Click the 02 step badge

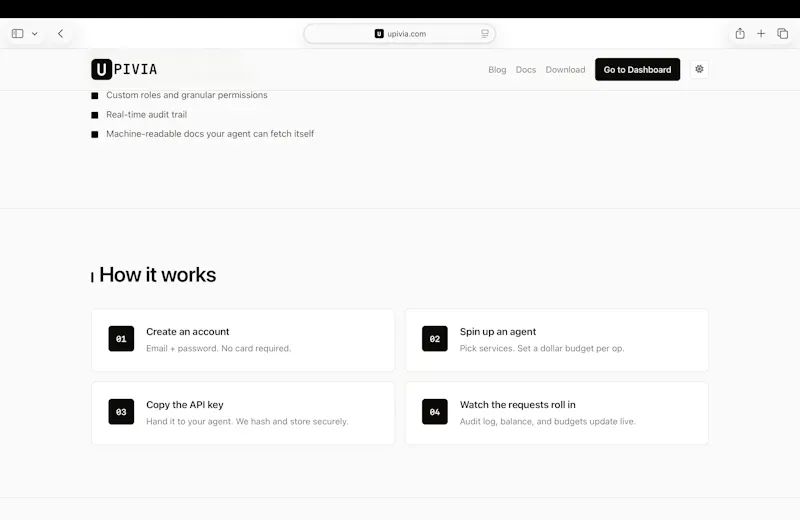pyautogui.click(x=435, y=339)
